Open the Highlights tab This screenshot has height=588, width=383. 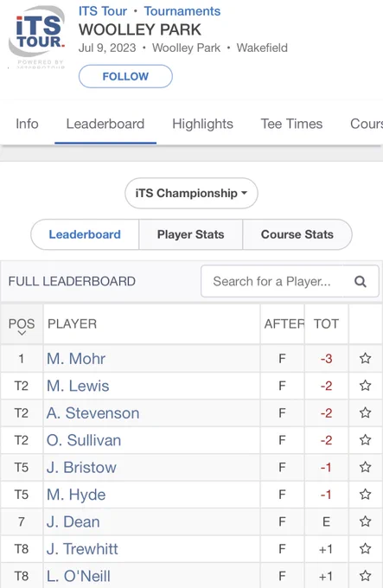pos(202,124)
